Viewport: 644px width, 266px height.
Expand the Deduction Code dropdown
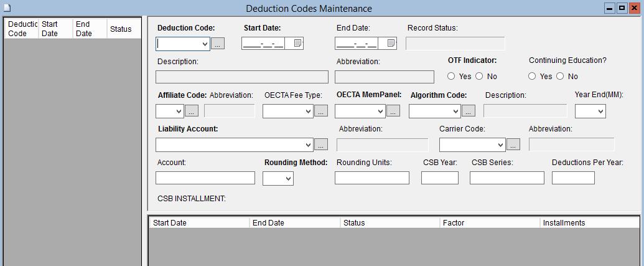click(x=205, y=44)
